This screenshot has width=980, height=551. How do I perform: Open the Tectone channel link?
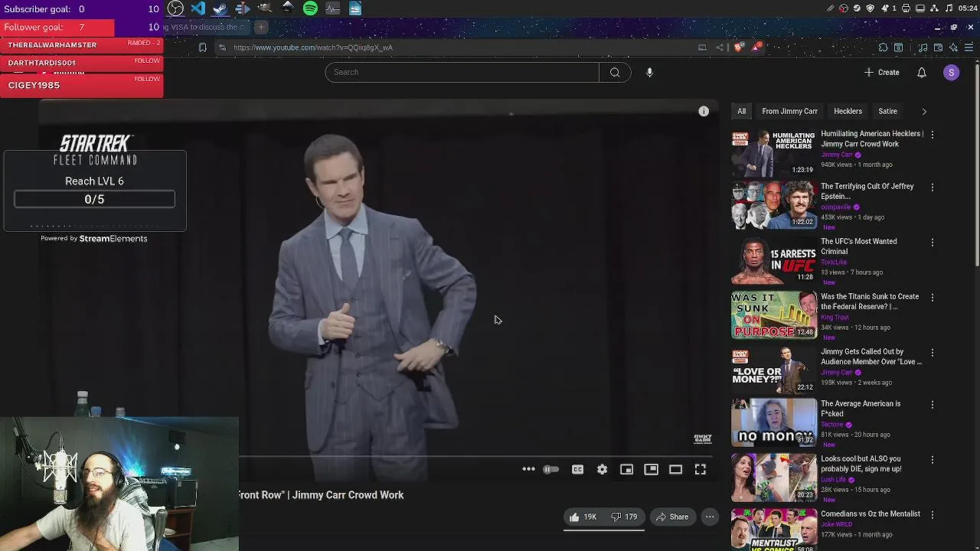click(x=831, y=424)
